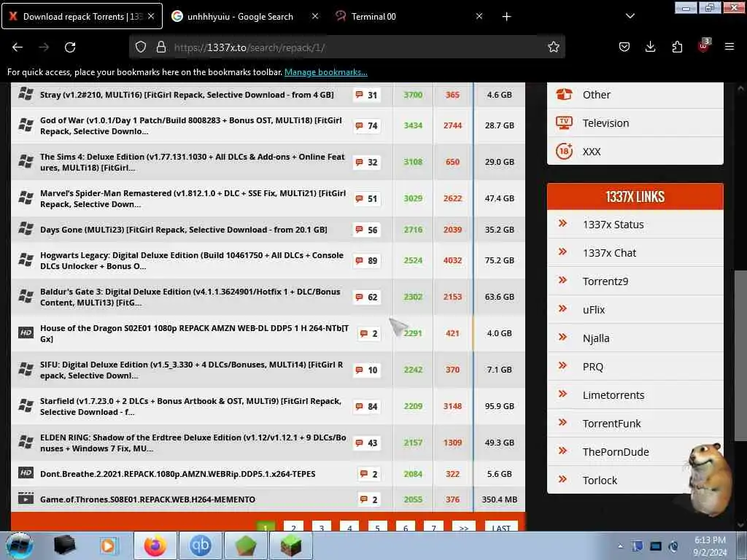Open Marvel's Spider-Man Remastered torrent
Screen dimensions: 747x560
[x=193, y=198]
